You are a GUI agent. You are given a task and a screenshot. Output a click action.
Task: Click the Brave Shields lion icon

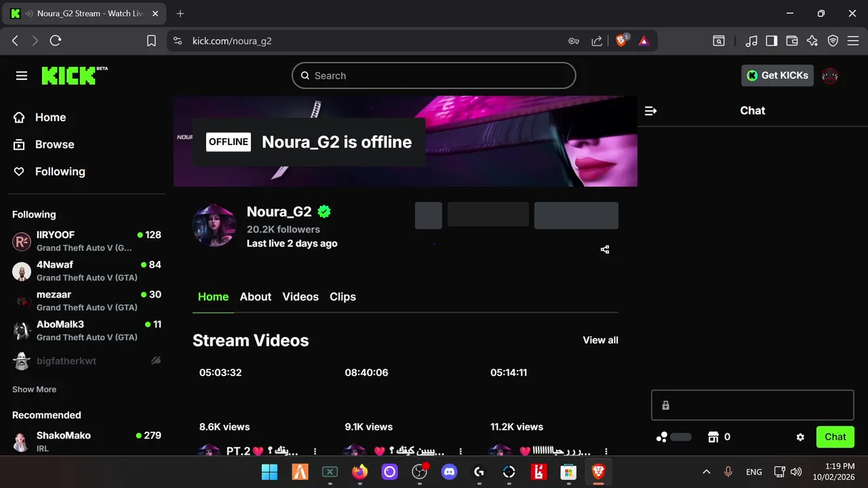click(x=621, y=41)
